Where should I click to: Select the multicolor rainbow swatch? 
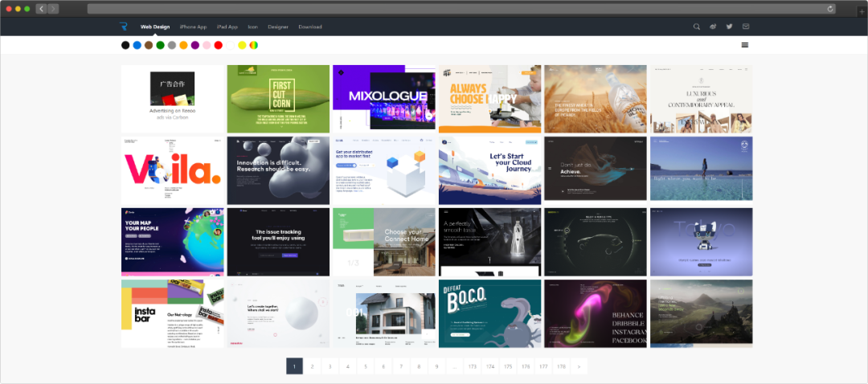(x=253, y=45)
